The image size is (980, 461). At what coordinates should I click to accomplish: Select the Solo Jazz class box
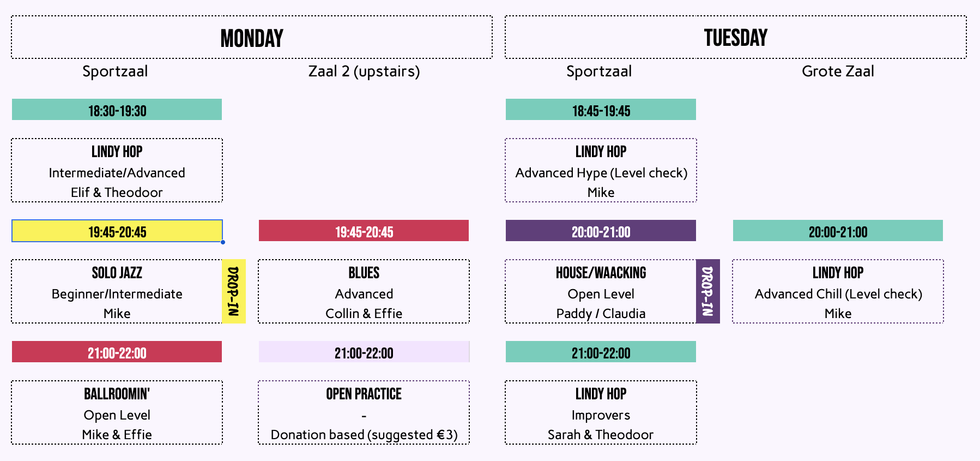click(117, 292)
